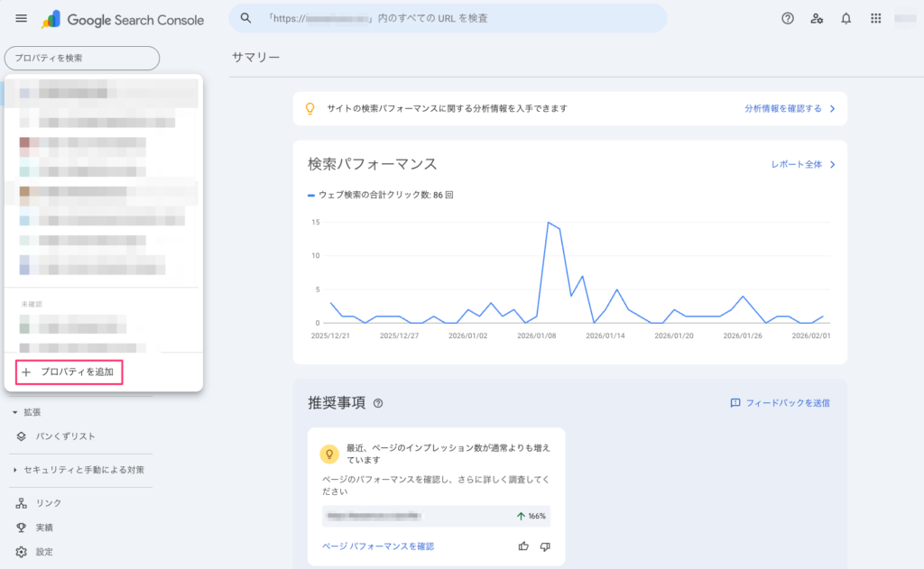Open the notifications bell
The height and width of the screenshot is (569, 924).
click(x=845, y=18)
